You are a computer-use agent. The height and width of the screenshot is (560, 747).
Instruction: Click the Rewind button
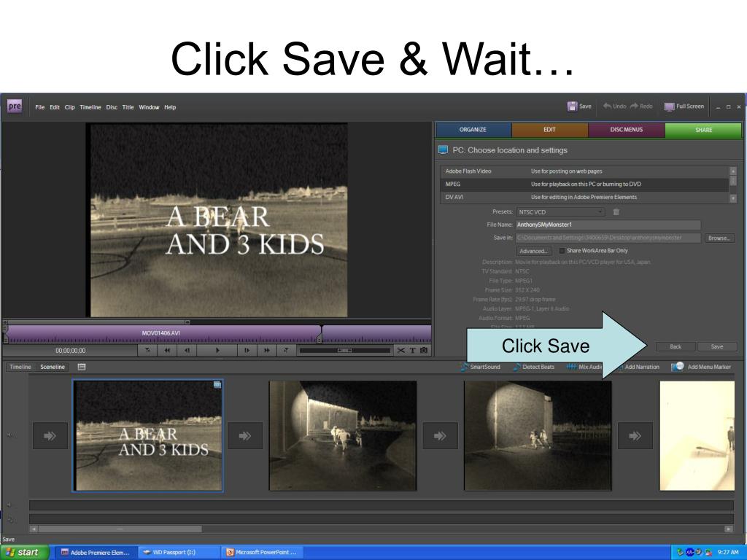coord(167,351)
